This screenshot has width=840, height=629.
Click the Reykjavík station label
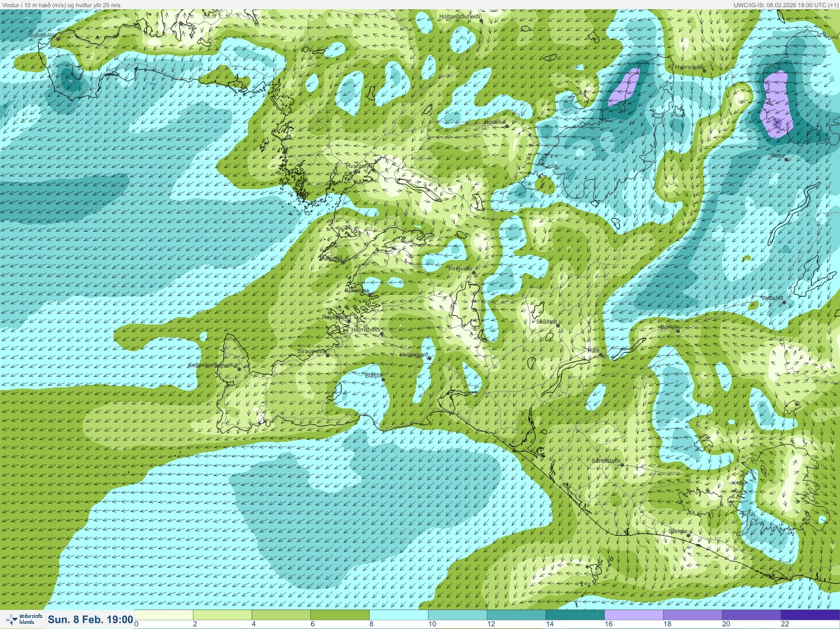pos(335,317)
